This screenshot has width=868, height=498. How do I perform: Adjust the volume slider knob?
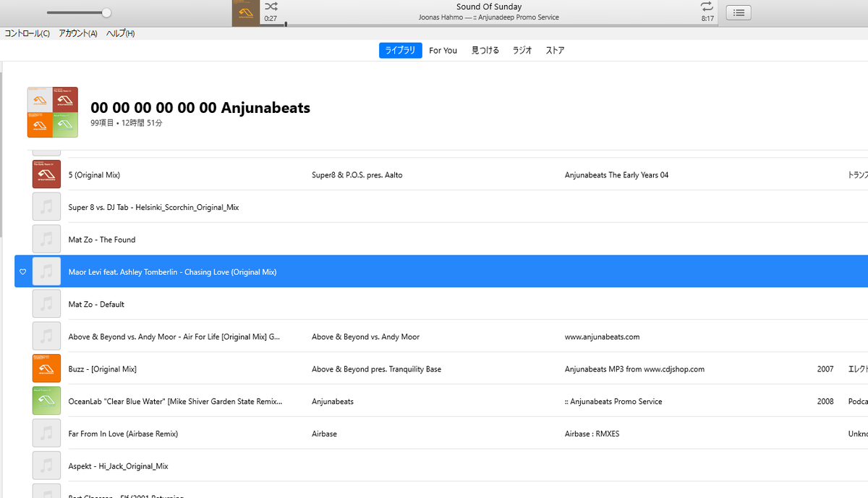(106, 12)
